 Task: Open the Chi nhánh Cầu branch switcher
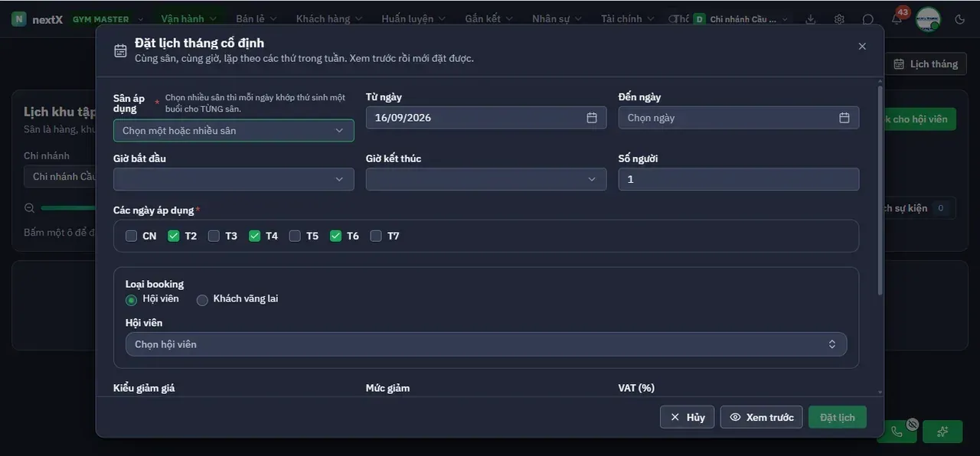coord(740,19)
